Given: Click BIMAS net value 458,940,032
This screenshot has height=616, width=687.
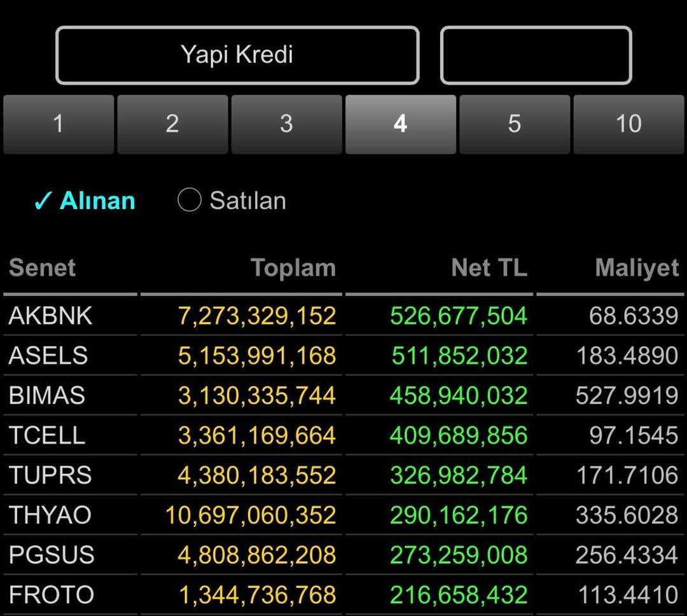Looking at the screenshot, I should coord(458,396).
